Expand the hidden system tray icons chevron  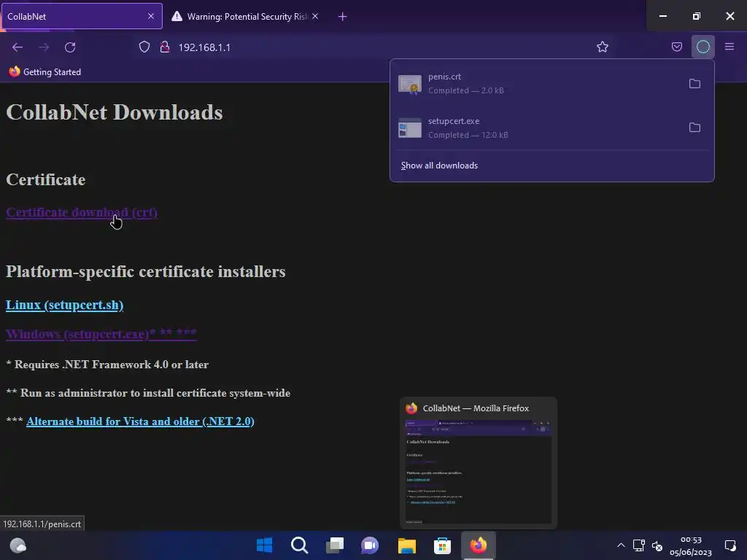coord(621,545)
